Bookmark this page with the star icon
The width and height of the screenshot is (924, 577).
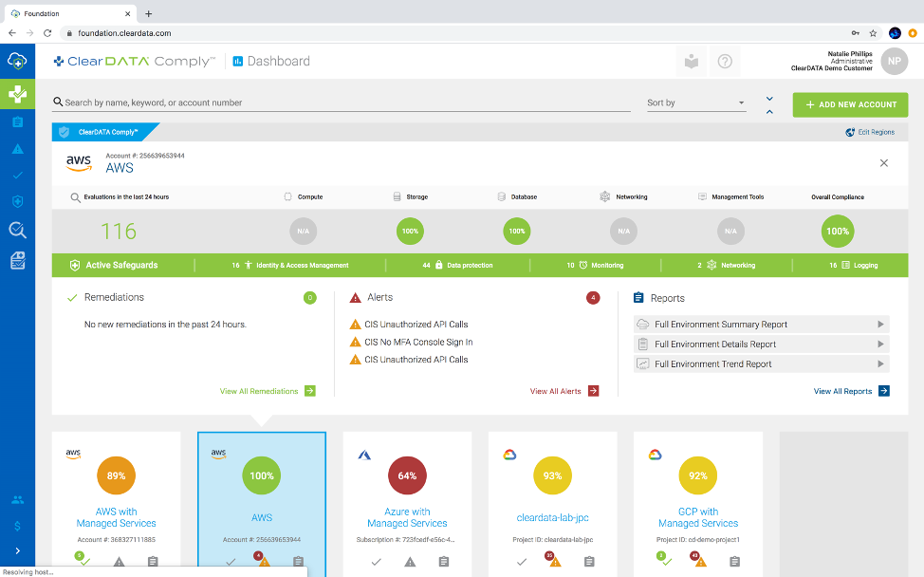coord(874,33)
